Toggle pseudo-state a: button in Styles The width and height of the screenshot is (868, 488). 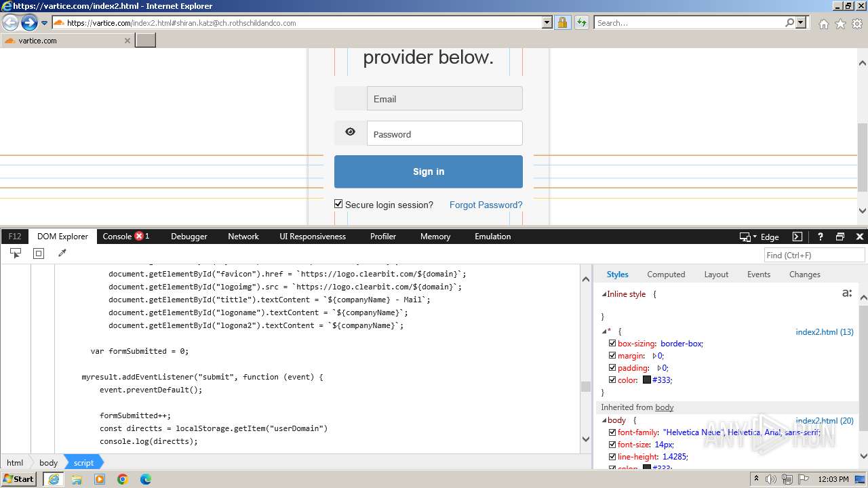847,293
